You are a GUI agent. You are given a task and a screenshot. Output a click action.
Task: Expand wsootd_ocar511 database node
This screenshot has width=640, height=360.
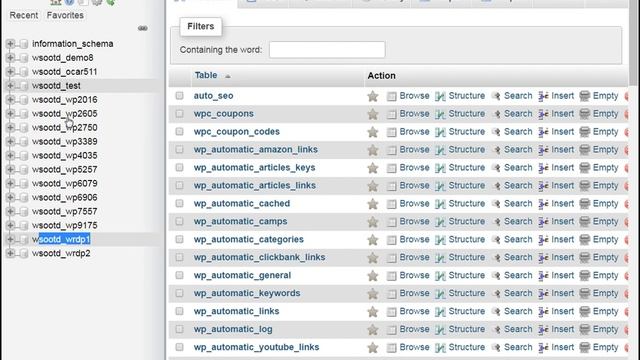pyautogui.click(x=10, y=71)
